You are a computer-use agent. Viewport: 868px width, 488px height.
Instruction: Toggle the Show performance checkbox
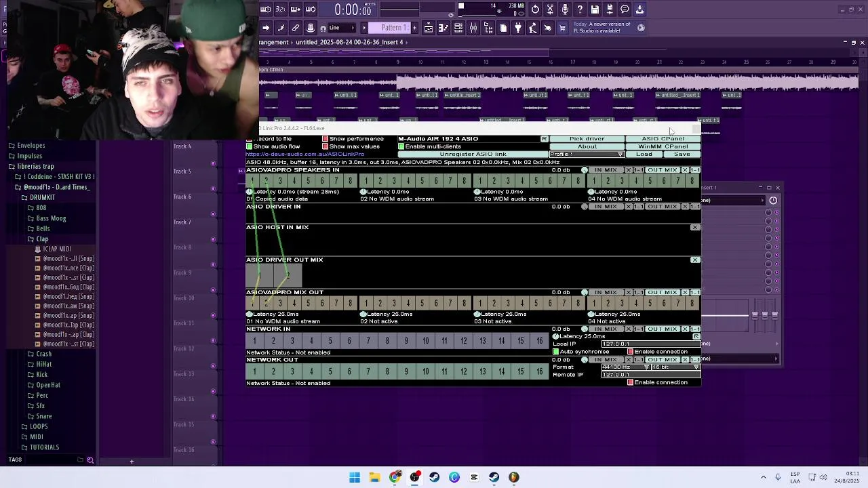pos(325,138)
